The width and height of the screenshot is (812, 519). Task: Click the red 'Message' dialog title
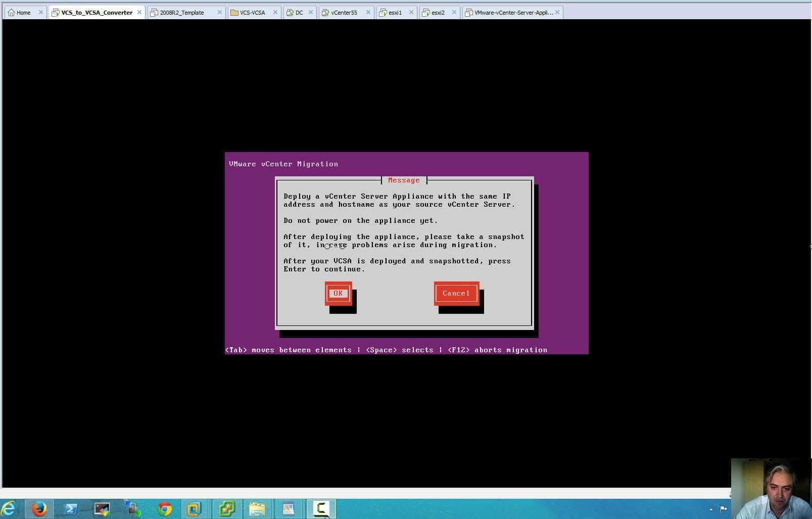click(404, 180)
